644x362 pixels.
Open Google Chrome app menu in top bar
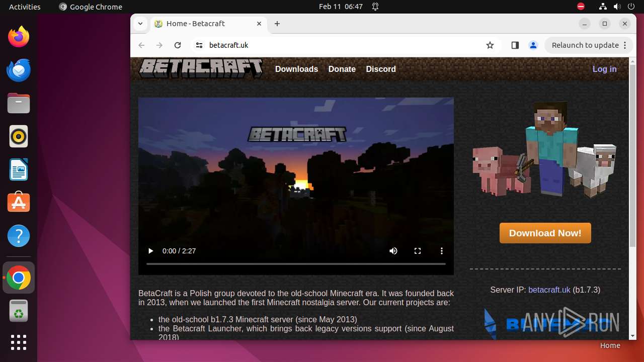tap(91, 7)
